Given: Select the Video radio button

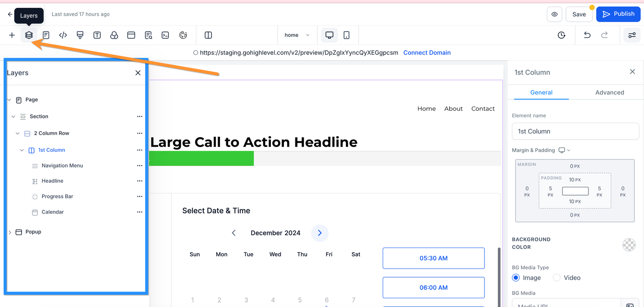Looking at the screenshot, I should pyautogui.click(x=557, y=278).
